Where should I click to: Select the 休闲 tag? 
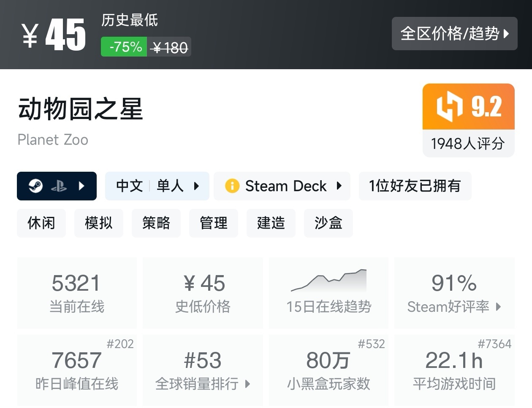click(41, 223)
